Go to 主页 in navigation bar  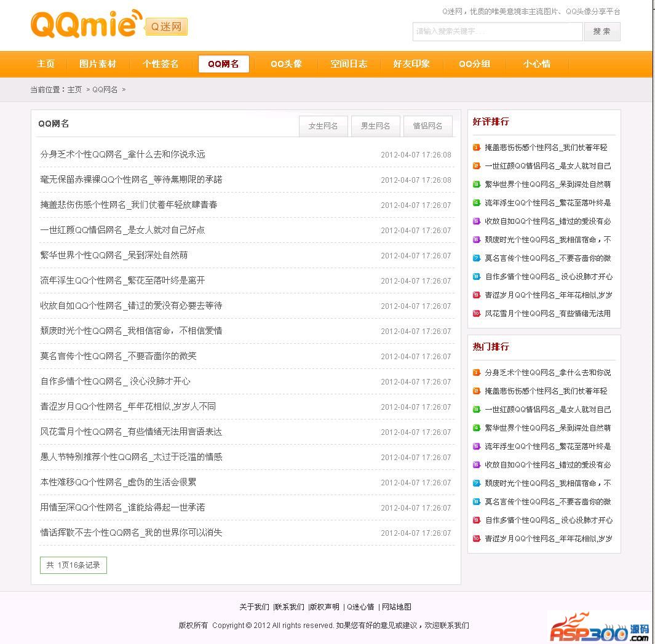click(46, 64)
